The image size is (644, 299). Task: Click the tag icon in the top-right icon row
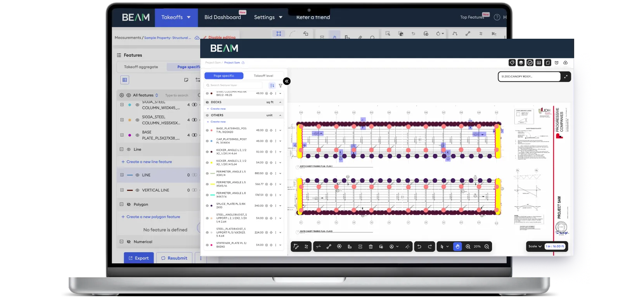click(512, 63)
